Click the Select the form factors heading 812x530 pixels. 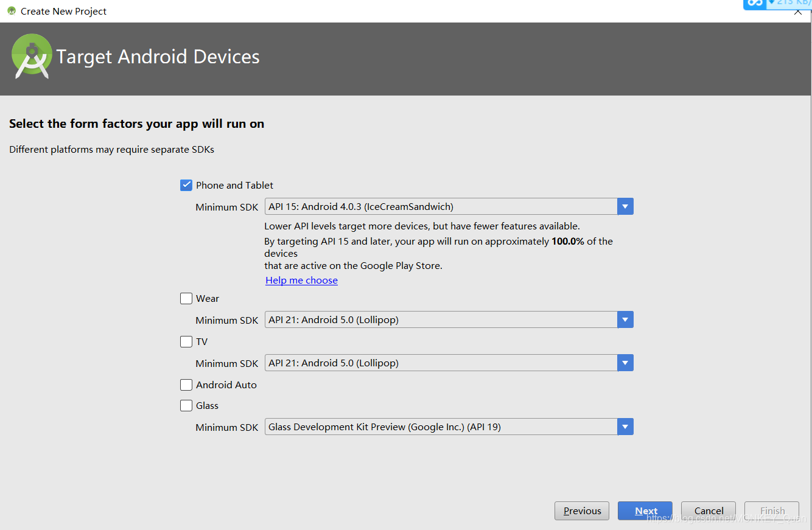137,124
